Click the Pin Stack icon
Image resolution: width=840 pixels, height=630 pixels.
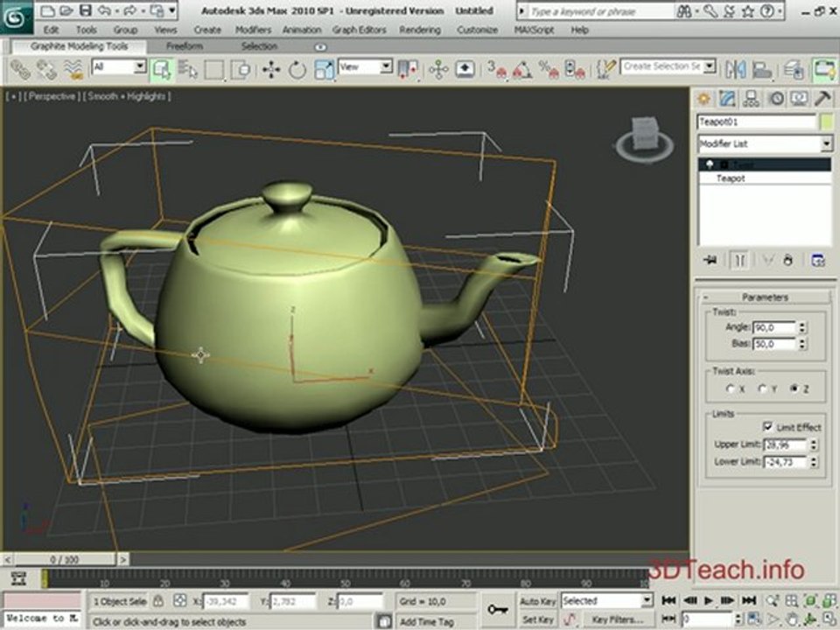710,261
